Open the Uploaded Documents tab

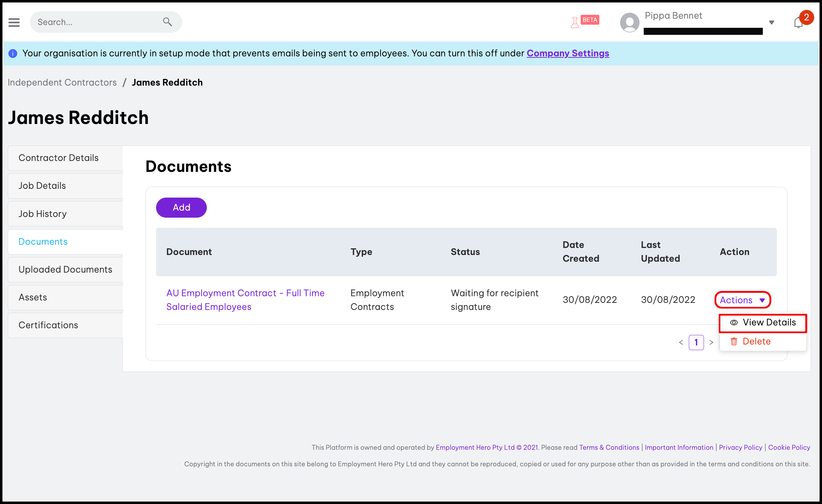click(x=65, y=269)
